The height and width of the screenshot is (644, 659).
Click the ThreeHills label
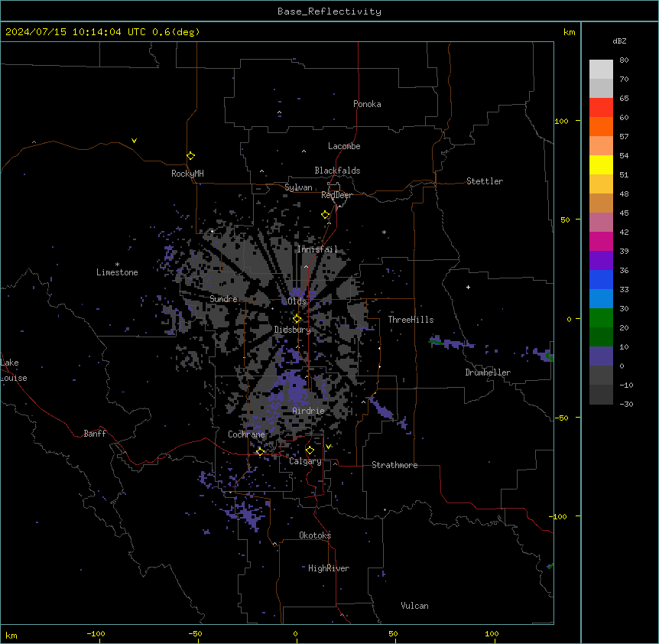[x=411, y=320]
